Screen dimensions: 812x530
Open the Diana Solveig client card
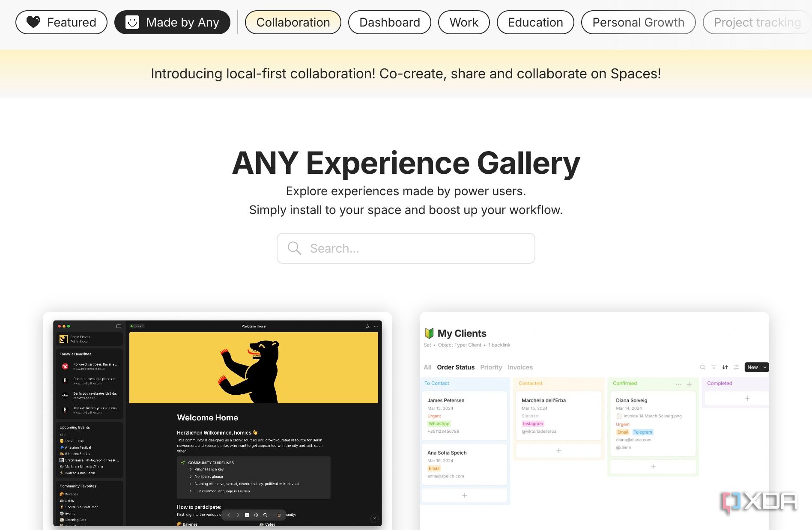click(x=653, y=424)
